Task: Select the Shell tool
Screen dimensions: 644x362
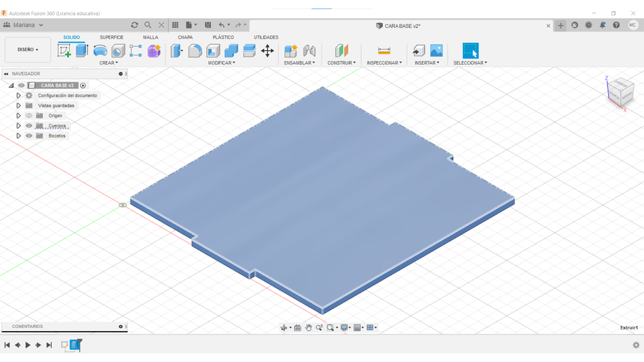Action: tap(213, 50)
